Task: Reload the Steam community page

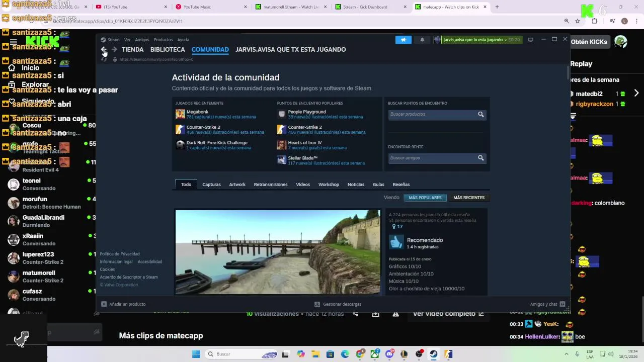Action: (x=104, y=59)
